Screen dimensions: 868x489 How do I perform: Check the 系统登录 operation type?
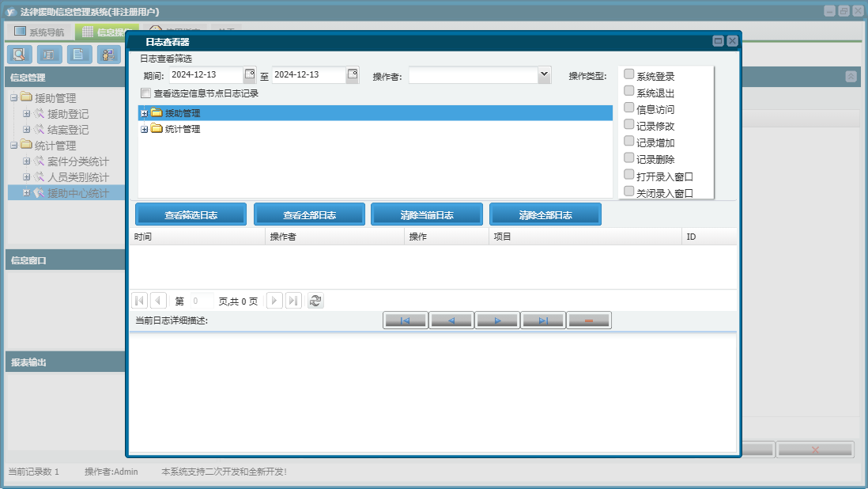pyautogui.click(x=628, y=74)
